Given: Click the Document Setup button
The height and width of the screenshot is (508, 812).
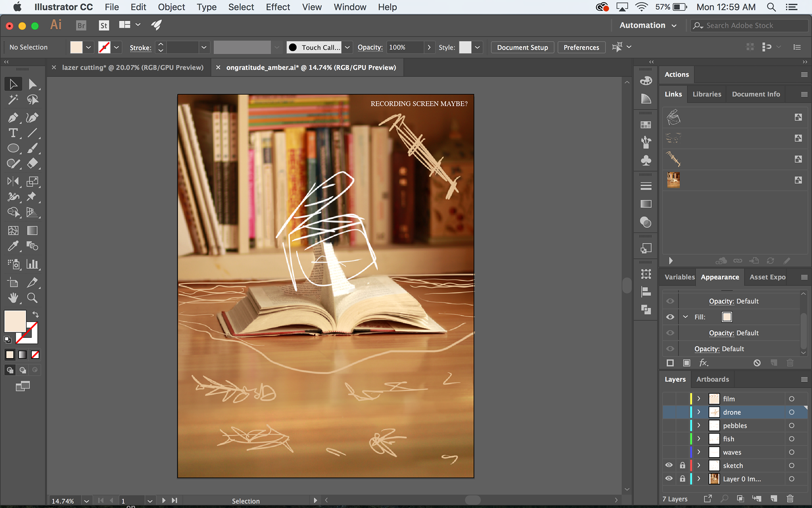Looking at the screenshot, I should click(x=522, y=47).
